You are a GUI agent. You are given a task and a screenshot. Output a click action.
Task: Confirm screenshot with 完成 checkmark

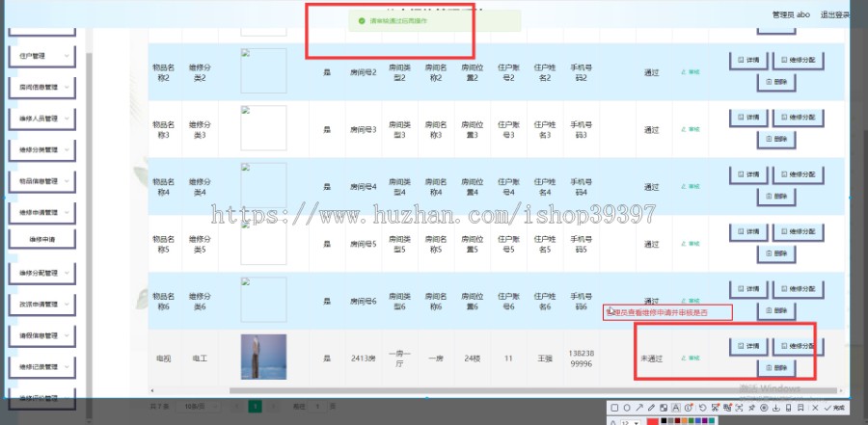835,408
